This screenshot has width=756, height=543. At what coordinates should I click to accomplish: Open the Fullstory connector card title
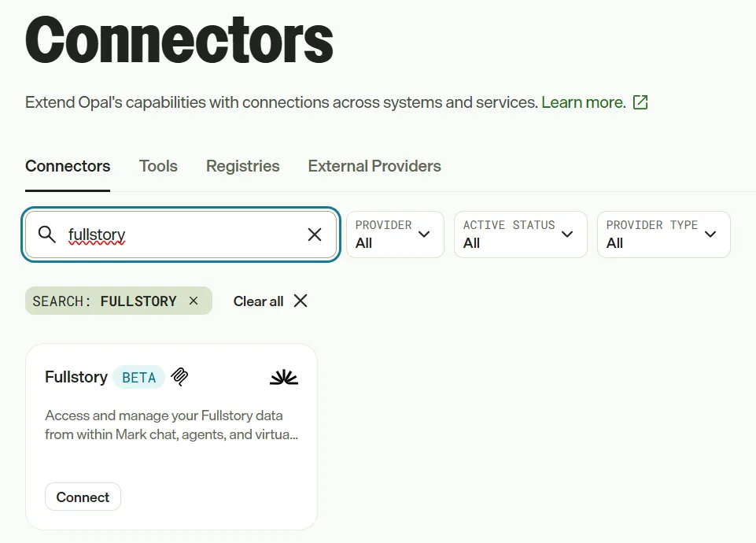coord(76,377)
